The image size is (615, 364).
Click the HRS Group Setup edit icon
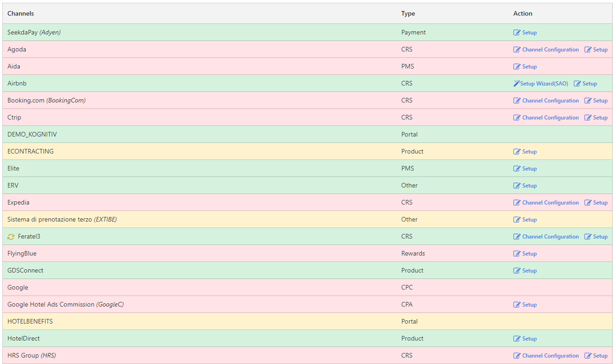[x=588, y=356]
